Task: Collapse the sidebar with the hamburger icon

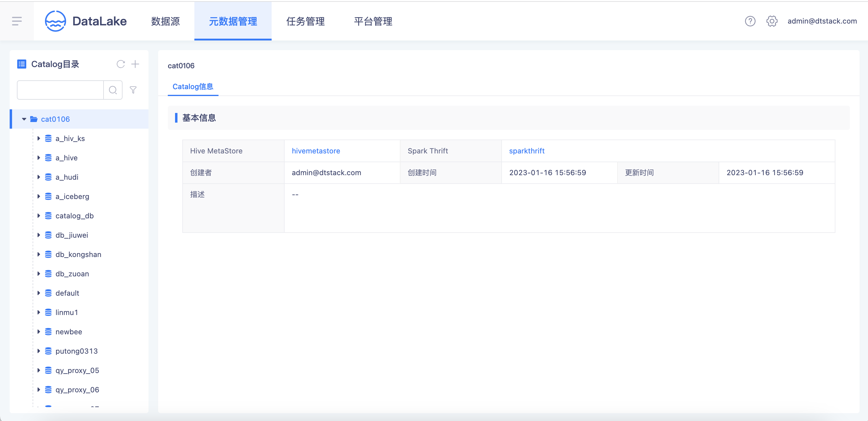Action: click(17, 21)
